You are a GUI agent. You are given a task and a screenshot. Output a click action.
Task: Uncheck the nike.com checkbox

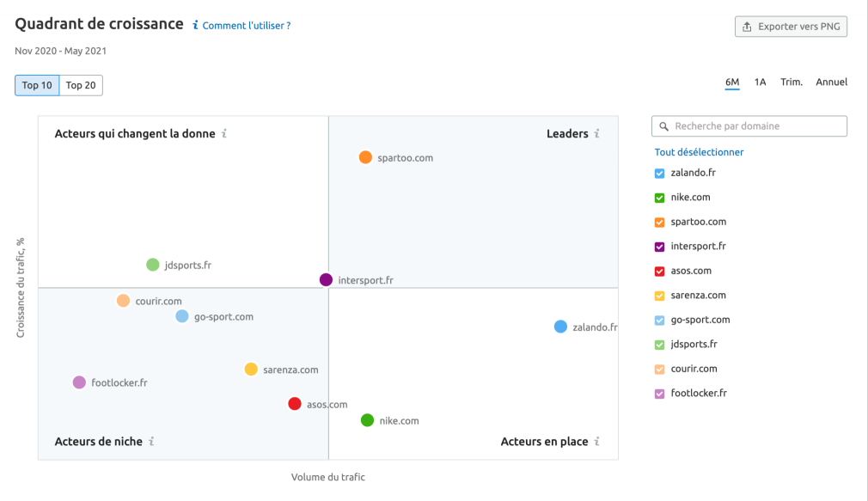point(659,198)
